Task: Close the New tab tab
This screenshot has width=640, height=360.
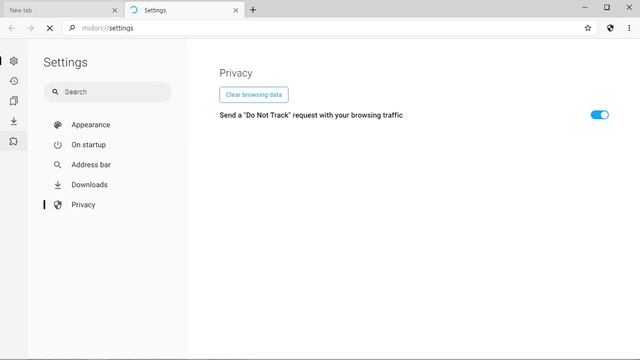Action: 115,10
